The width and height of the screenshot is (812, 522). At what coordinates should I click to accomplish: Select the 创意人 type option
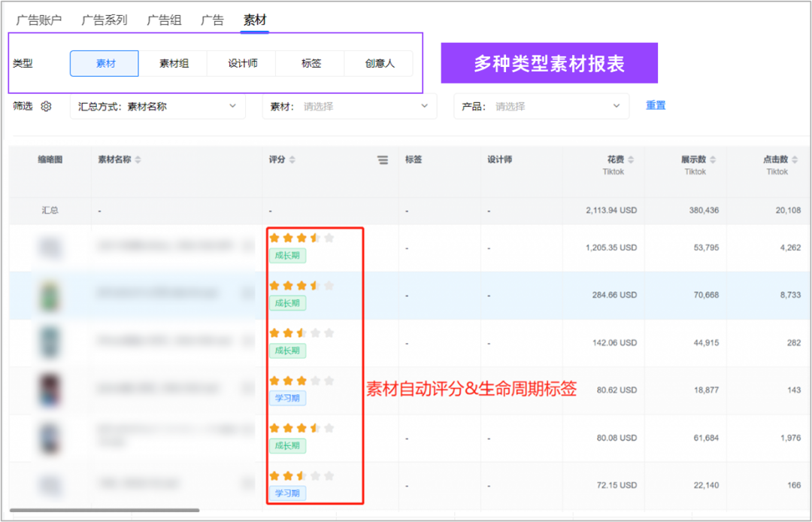(x=378, y=64)
